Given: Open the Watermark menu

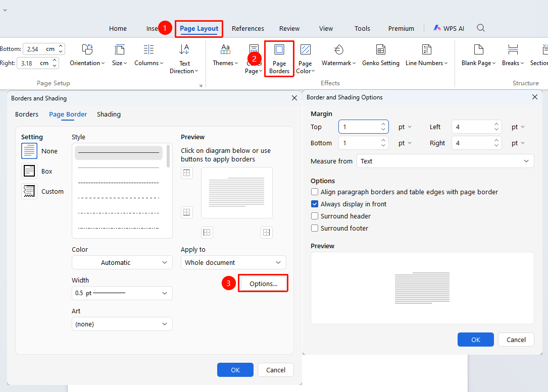Looking at the screenshot, I should coord(338,55).
